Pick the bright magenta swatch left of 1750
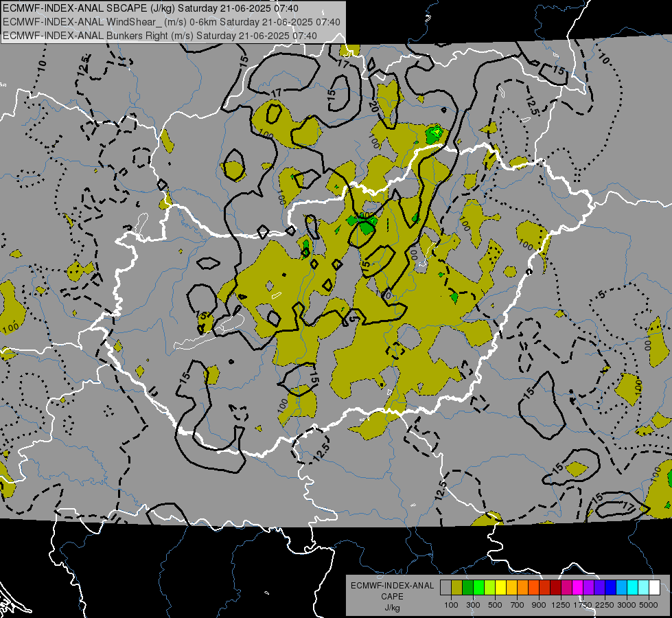672x618 pixels. (577, 588)
